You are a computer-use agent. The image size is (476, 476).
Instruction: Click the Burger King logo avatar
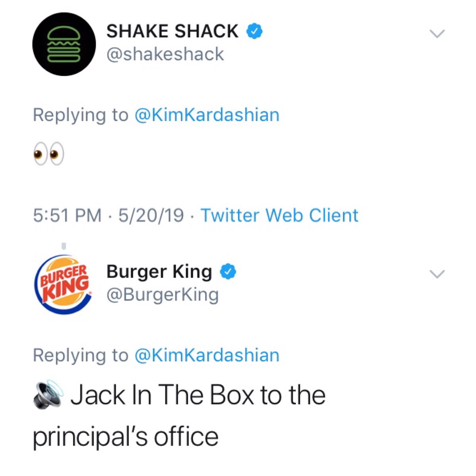pos(64,285)
